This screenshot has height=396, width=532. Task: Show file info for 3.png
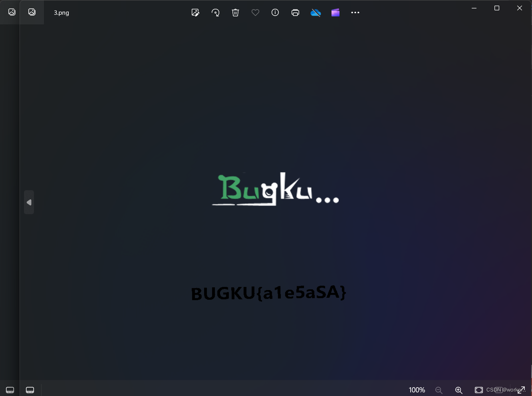(275, 12)
